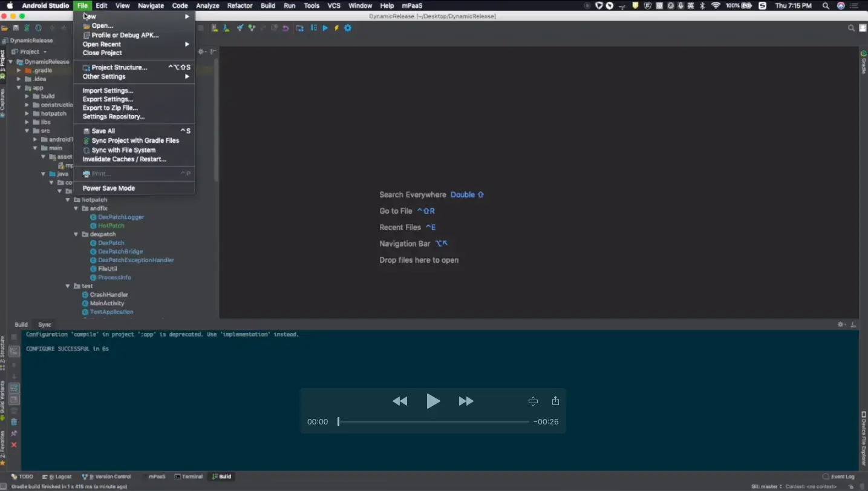Open the Event Log
The height and width of the screenshot is (491, 868).
click(x=841, y=476)
